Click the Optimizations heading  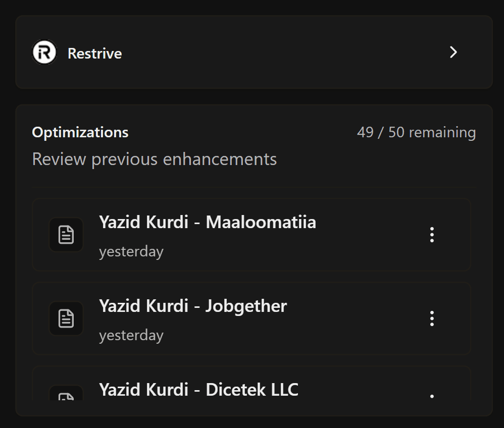(80, 132)
